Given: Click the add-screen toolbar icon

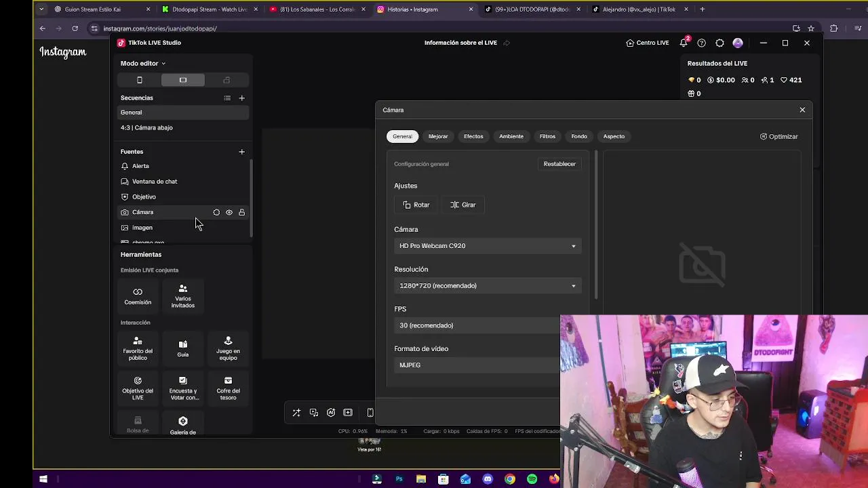Looking at the screenshot, I should tap(348, 413).
